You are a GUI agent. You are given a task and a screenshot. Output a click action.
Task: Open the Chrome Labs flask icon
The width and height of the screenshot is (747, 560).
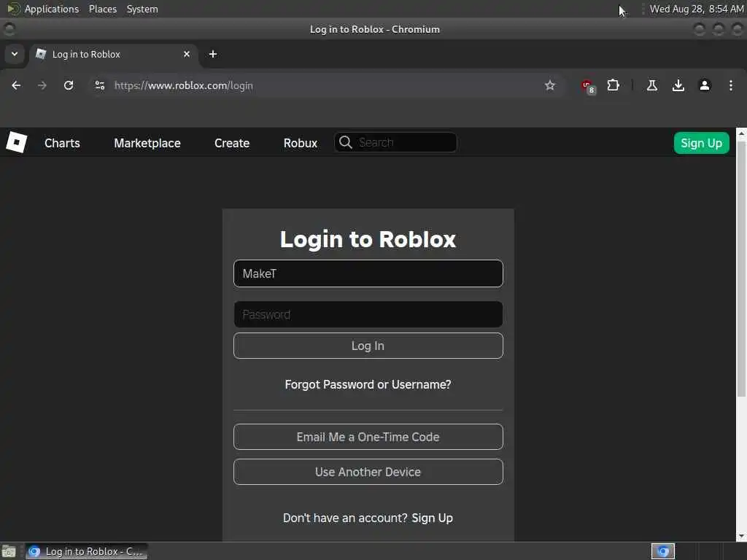pos(651,85)
